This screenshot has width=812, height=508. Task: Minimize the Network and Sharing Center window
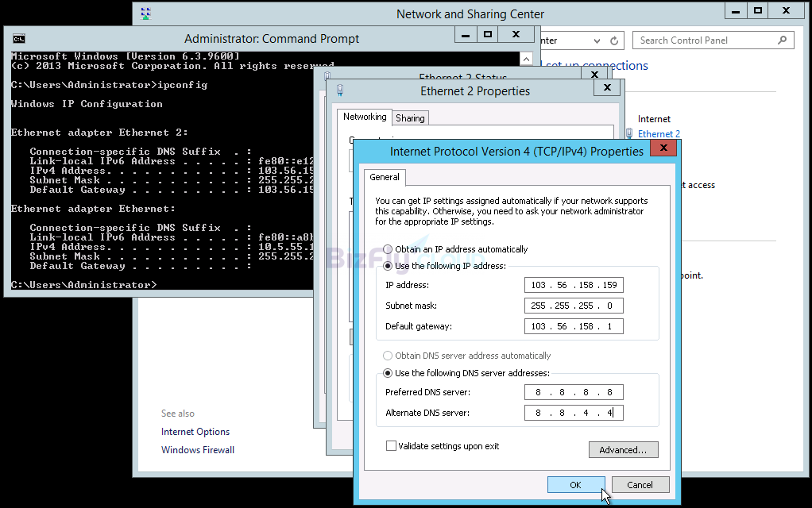point(736,11)
